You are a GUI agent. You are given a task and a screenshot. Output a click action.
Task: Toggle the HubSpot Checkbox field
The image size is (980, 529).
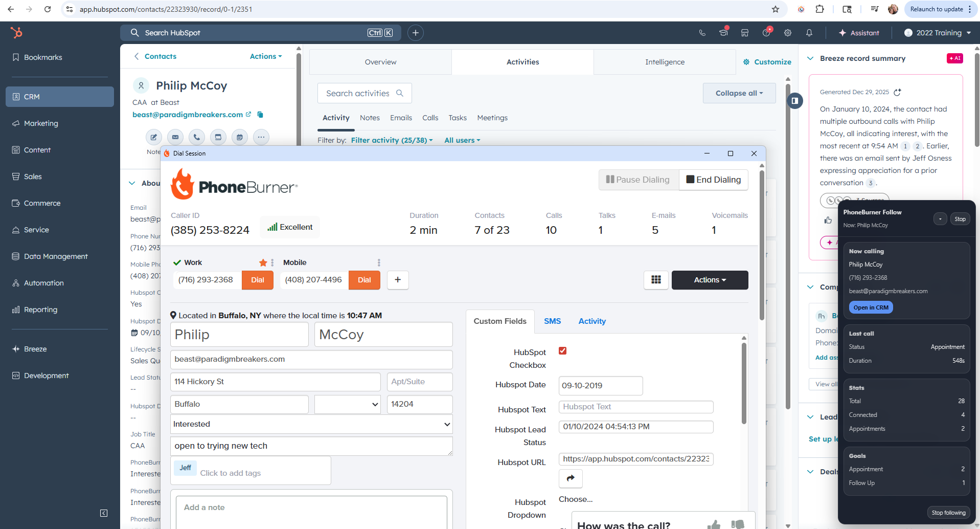tap(563, 351)
